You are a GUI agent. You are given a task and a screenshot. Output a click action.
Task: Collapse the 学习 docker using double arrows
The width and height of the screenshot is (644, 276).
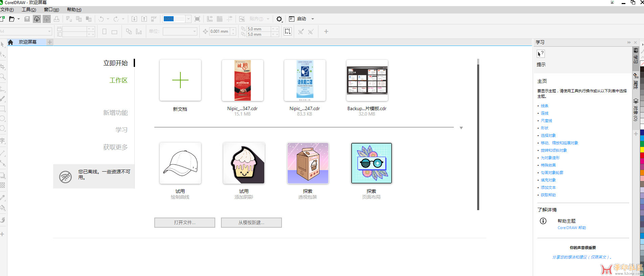pyautogui.click(x=629, y=42)
